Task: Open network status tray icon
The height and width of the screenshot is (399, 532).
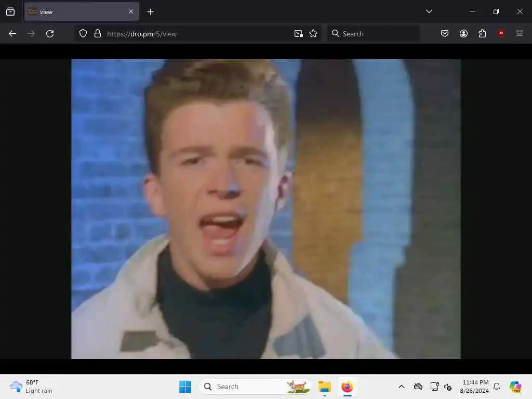Action: click(x=434, y=387)
